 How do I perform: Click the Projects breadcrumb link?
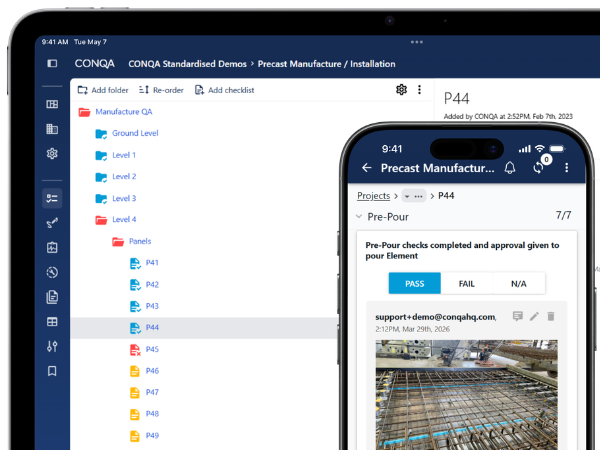[x=374, y=196]
